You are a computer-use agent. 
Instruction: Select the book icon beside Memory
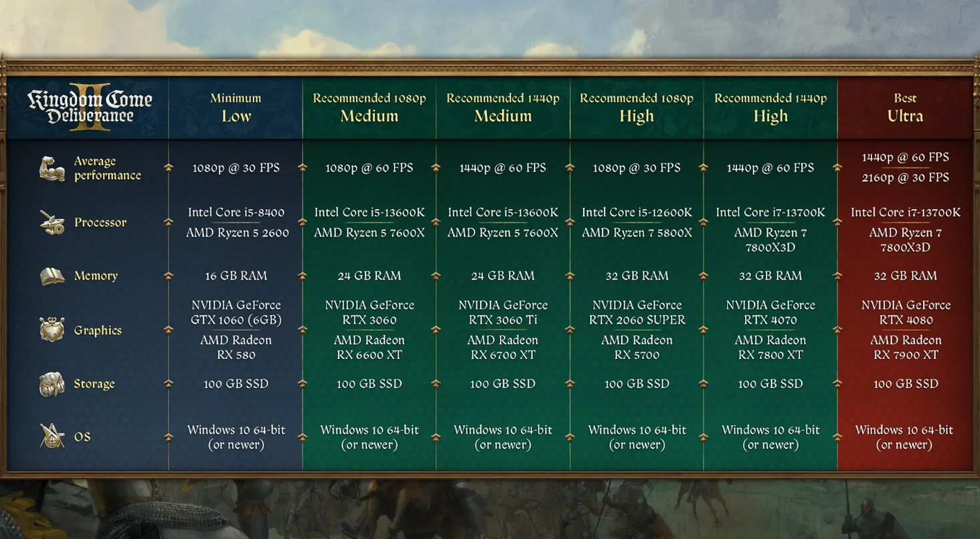tap(52, 276)
